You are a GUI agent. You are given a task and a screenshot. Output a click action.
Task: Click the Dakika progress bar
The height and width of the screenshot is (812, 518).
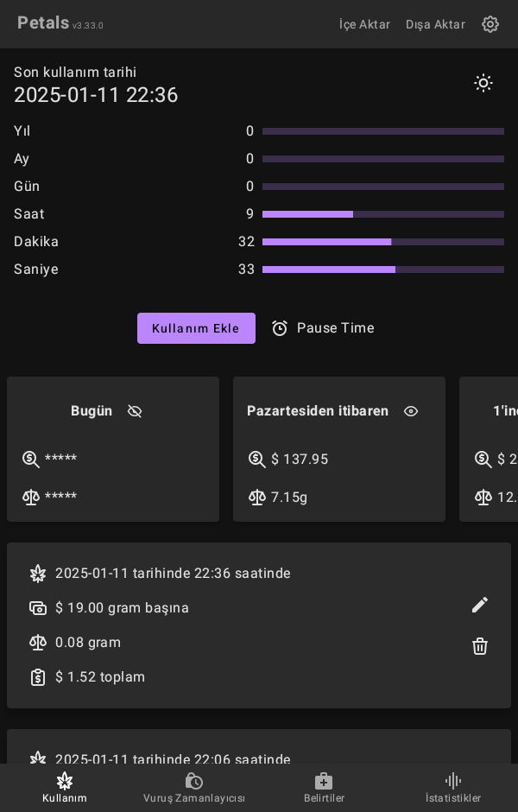382,242
